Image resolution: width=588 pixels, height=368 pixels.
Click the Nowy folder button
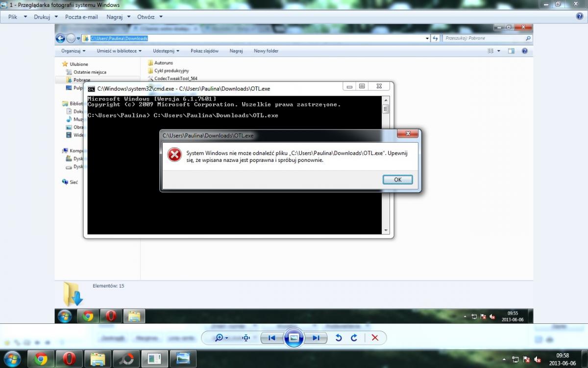[266, 51]
